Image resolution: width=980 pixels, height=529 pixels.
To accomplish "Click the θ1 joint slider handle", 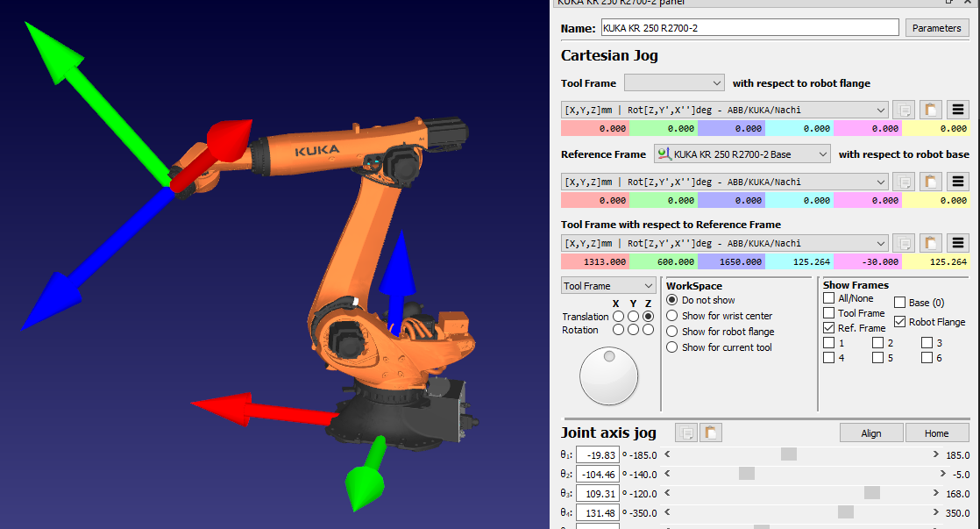I will click(x=789, y=454).
